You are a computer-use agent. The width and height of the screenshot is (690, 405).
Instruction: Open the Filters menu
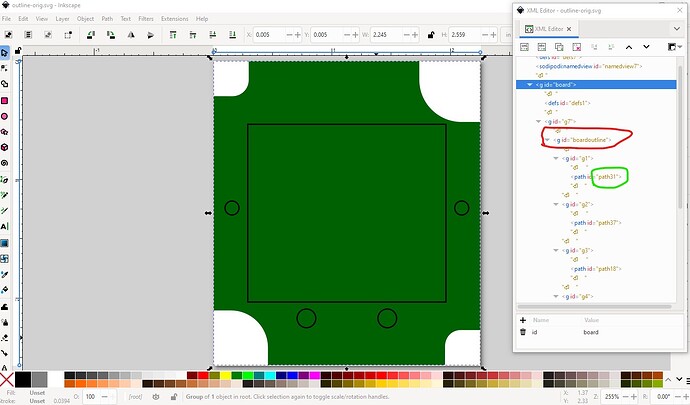pos(146,18)
